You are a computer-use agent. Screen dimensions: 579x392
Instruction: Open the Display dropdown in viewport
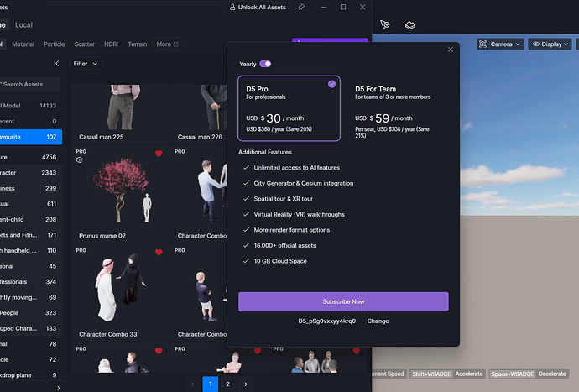pyautogui.click(x=550, y=44)
